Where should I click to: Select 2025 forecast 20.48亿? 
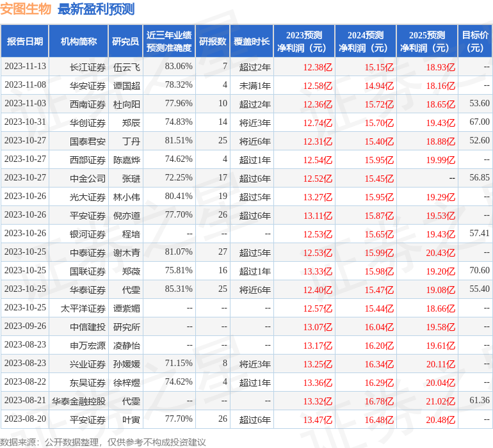coord(440,419)
